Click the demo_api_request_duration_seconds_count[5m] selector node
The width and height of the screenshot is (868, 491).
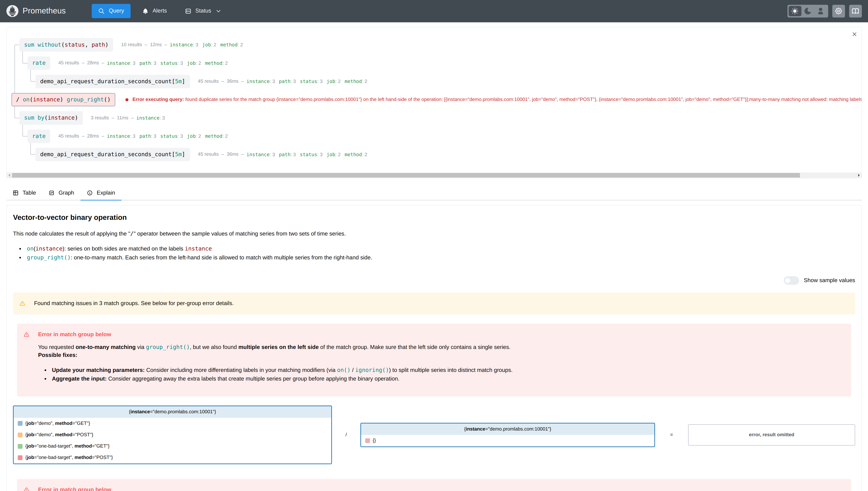pyautogui.click(x=112, y=81)
